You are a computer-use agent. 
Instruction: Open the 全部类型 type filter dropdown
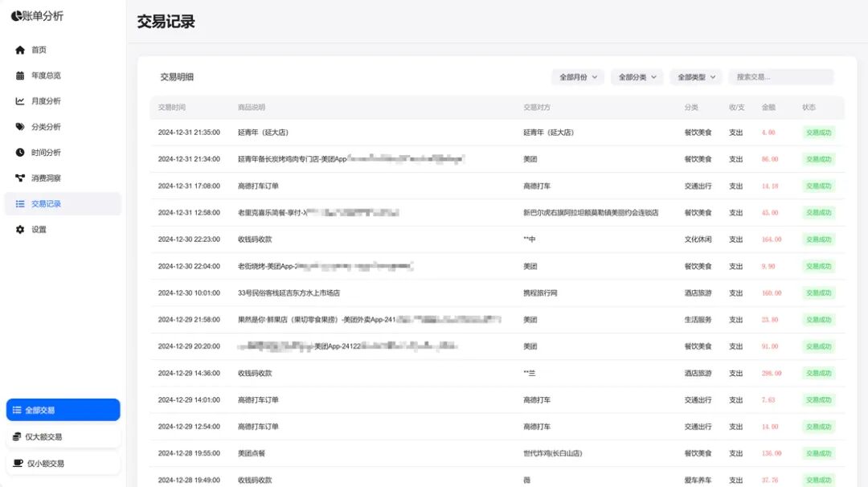696,77
